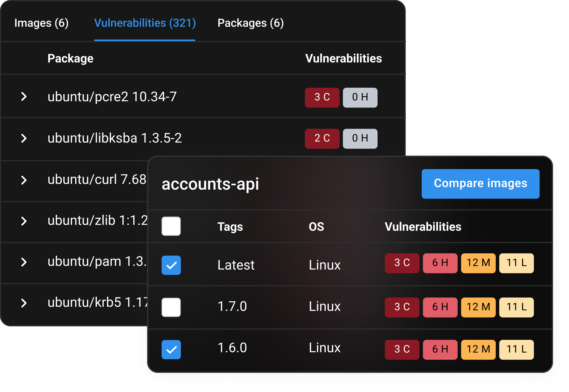The width and height of the screenshot is (569, 392).
Task: Uncheck the 1.6.0 tag checkbox
Action: tap(171, 350)
